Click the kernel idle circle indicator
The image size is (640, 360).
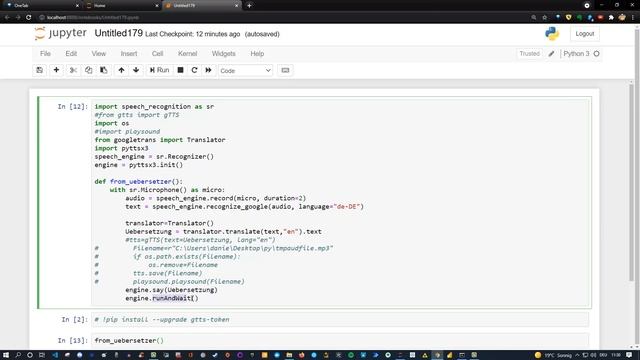pyautogui.click(x=597, y=53)
